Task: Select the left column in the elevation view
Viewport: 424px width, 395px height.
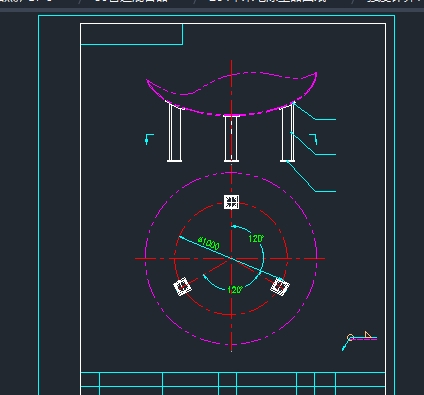Action: click(175, 132)
